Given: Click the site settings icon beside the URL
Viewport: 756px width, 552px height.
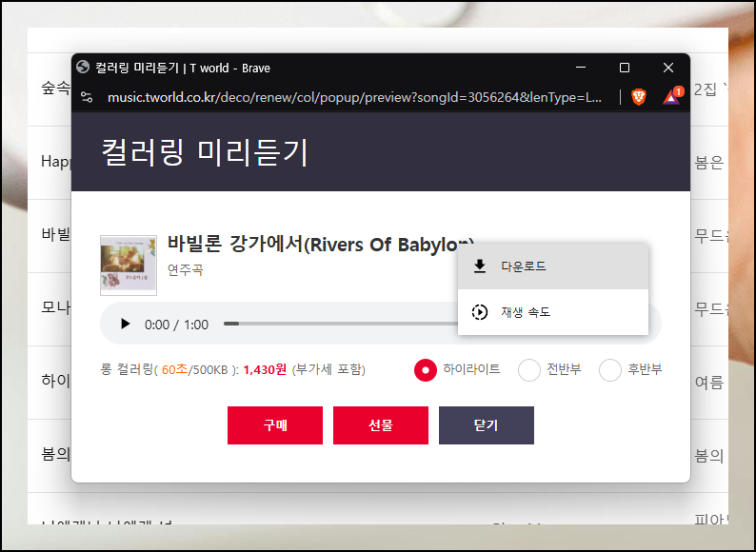Looking at the screenshot, I should pyautogui.click(x=87, y=97).
